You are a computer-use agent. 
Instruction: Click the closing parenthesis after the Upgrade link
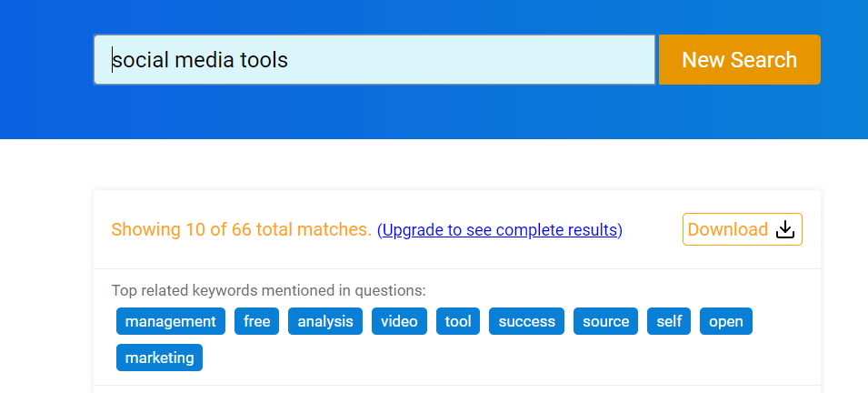pos(620,230)
